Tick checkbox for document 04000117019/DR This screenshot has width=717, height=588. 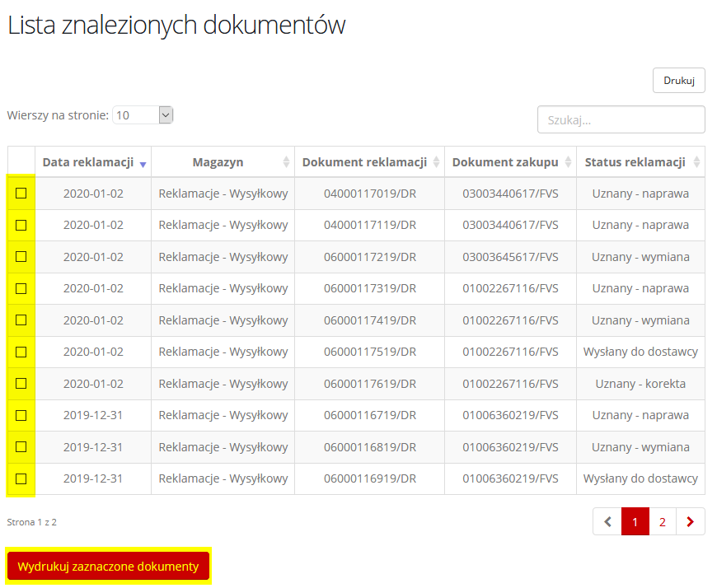coord(21,194)
